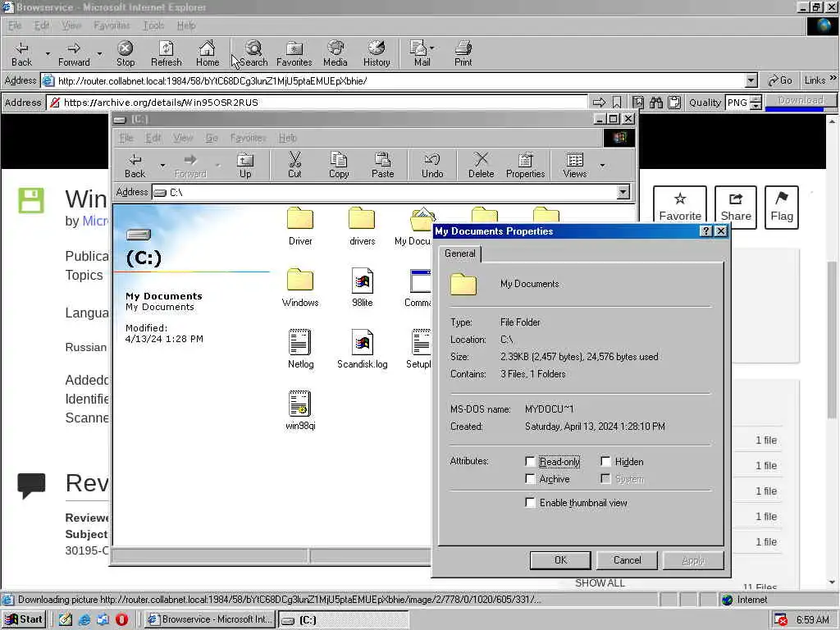This screenshot has height=630, width=840.
Task: Click the Browservice open bookmarks icon
Action: pos(638,103)
